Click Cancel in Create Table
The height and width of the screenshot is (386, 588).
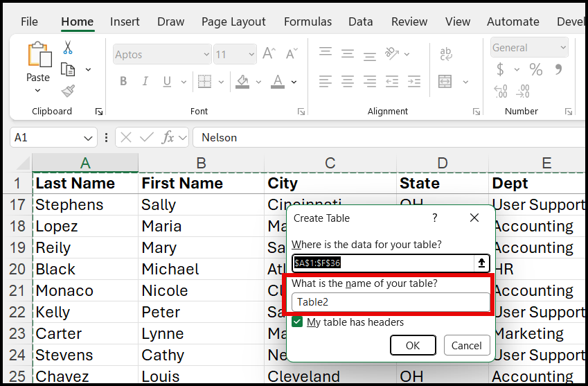[x=467, y=345]
